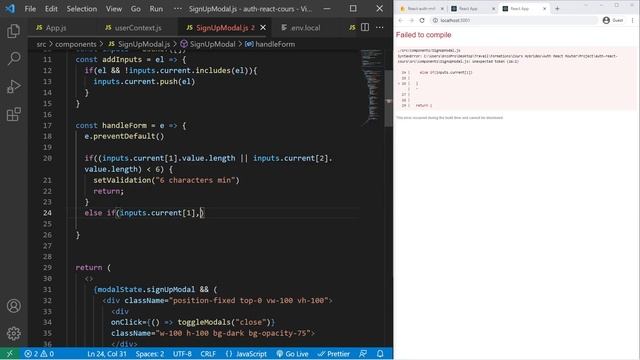Click browser reload button
Viewport: 640px width, 360px height.
coord(422,20)
